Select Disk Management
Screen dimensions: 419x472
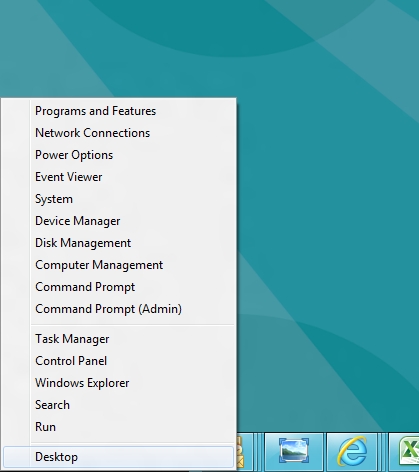[x=83, y=243]
